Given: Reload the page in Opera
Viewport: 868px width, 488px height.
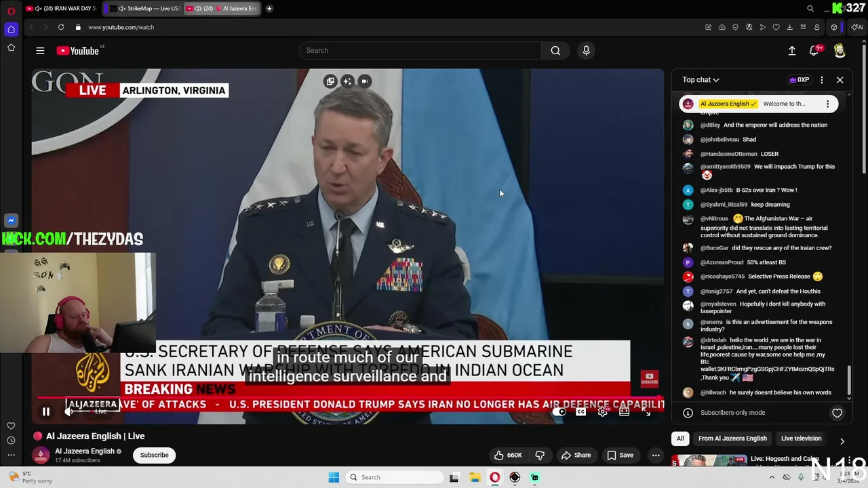Looking at the screenshot, I should pos(61,27).
